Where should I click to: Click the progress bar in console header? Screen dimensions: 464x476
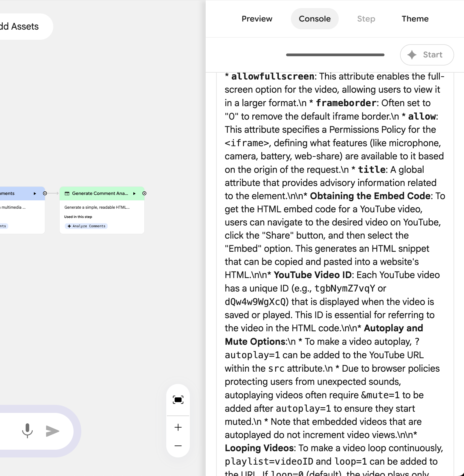point(335,55)
